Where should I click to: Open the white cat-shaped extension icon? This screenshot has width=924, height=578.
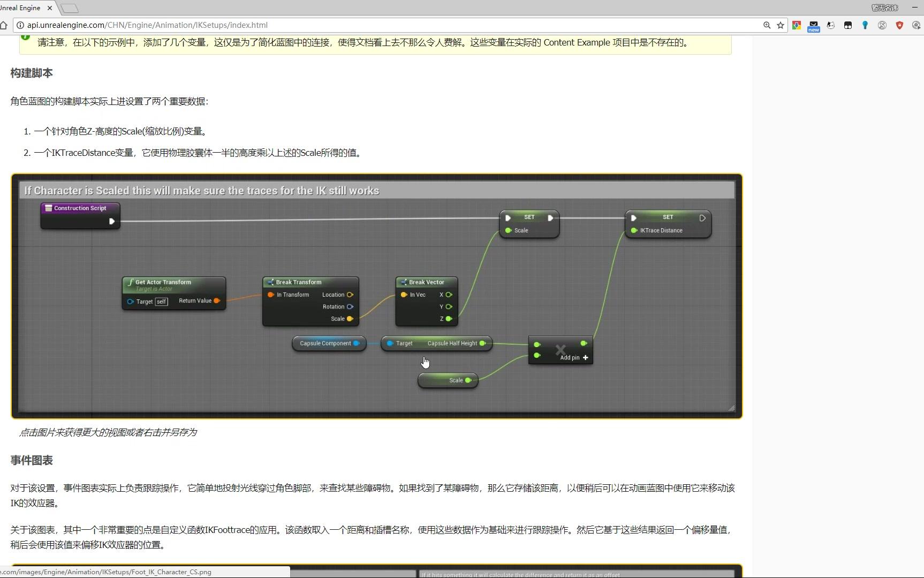coord(830,25)
